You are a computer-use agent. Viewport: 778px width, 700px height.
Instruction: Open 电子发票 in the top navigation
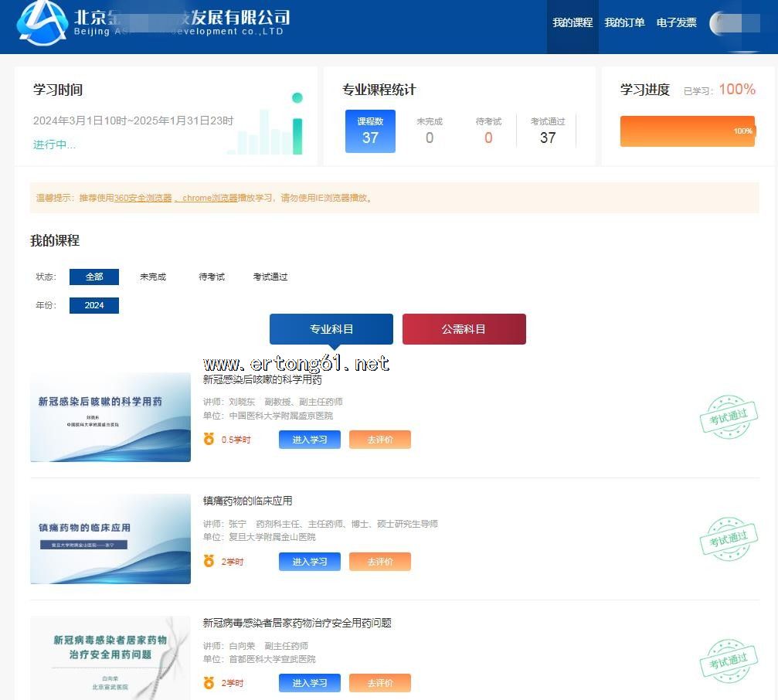[676, 23]
